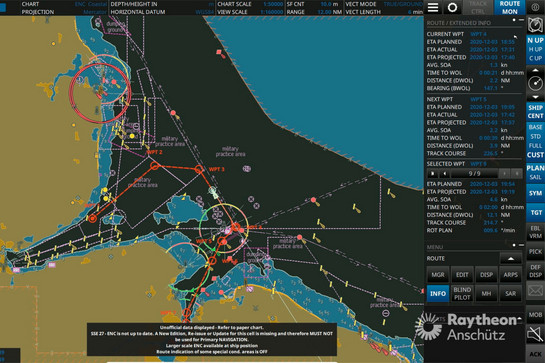Switch to the ROUTE MON tab
545x363 pixels.
point(510,7)
